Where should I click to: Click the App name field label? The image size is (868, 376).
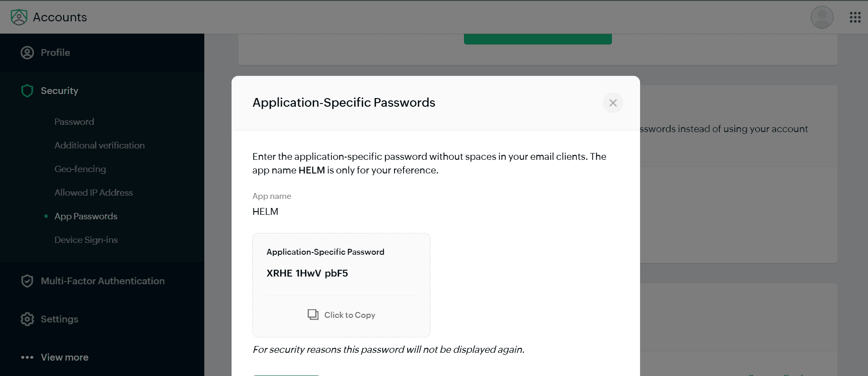[x=271, y=196]
